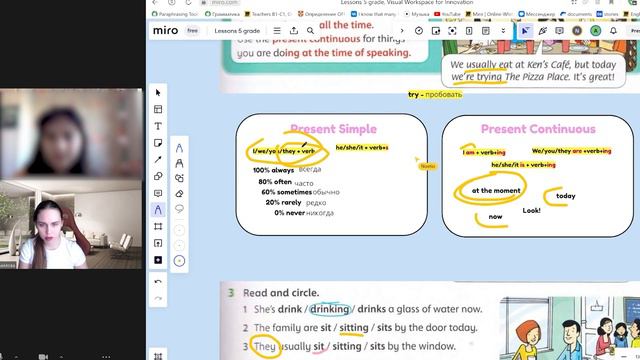Click the Export board icon
Viewport: 640px width, 360px height.
pos(294,31)
